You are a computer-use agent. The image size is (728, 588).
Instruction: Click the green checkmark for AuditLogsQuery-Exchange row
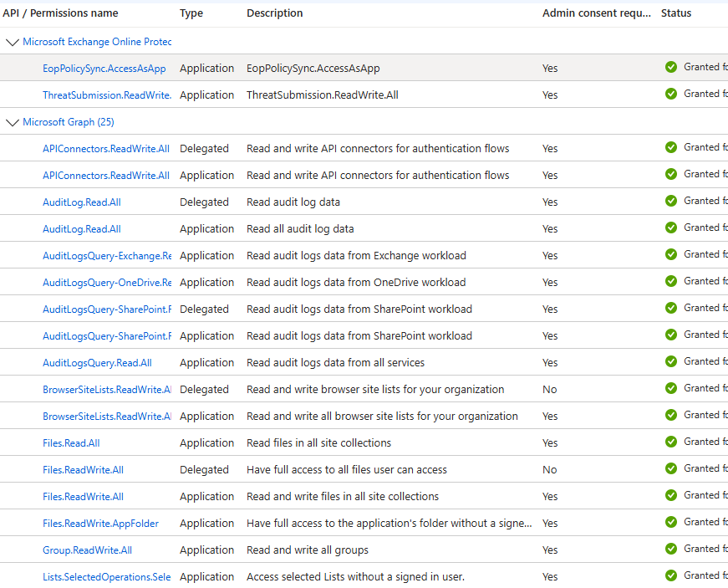(x=671, y=253)
